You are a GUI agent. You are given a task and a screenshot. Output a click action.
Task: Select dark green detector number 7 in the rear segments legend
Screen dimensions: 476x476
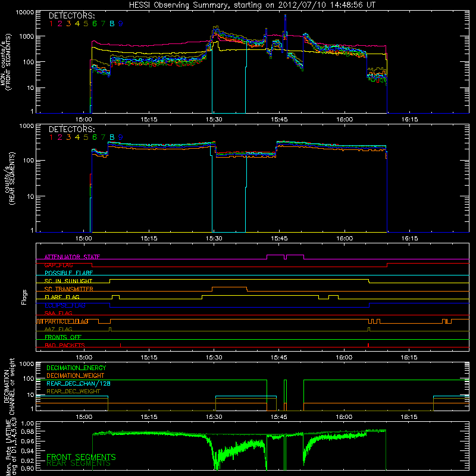tap(103, 137)
